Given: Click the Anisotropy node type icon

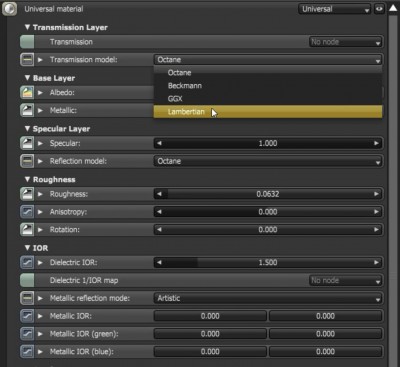Looking at the screenshot, I should click(x=27, y=212).
